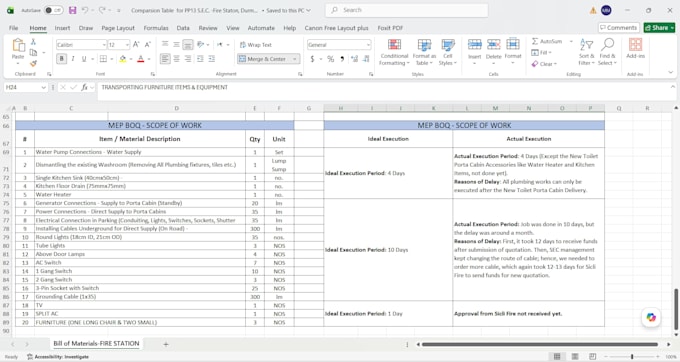This screenshot has width=680, height=362.
Task: Open the Foxit PDF tab
Action: tap(390, 28)
